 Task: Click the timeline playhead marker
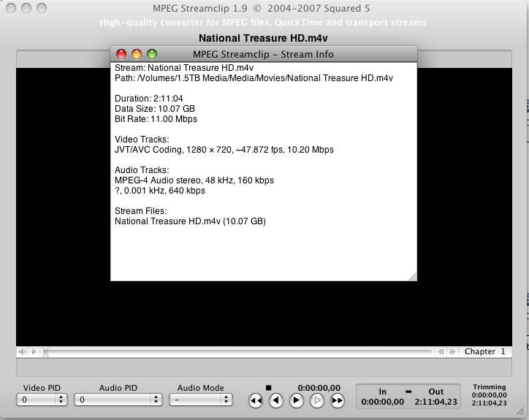coord(45,353)
